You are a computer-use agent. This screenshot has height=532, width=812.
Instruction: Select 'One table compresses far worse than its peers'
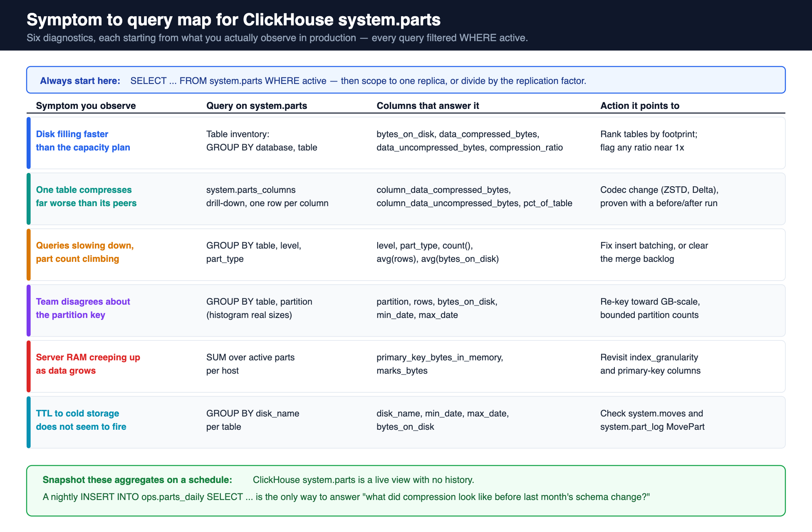click(86, 196)
